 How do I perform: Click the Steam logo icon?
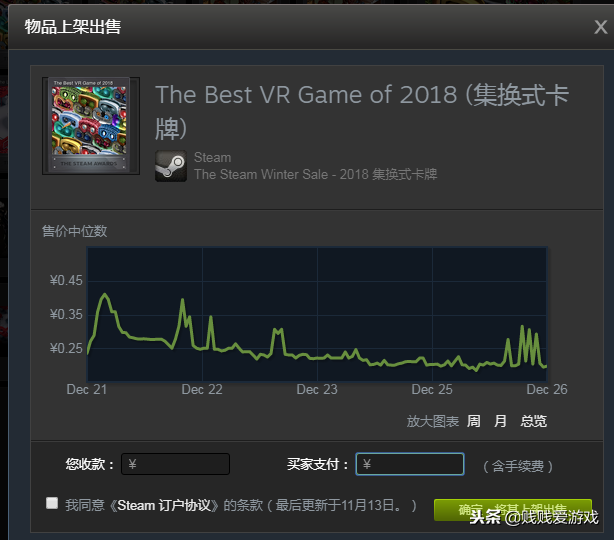(171, 166)
